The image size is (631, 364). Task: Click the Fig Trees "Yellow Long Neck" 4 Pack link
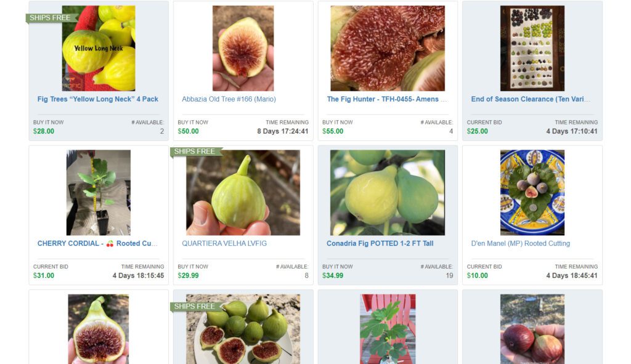pyautogui.click(x=98, y=99)
